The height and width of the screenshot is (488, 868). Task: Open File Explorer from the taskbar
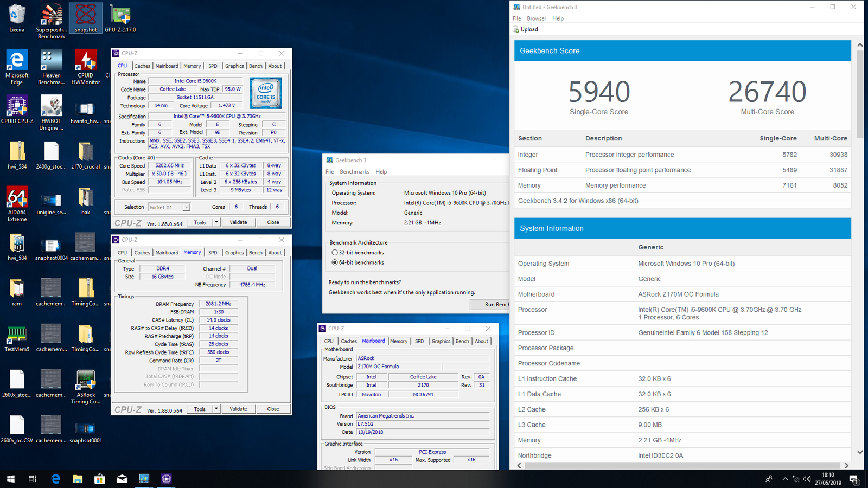78,479
